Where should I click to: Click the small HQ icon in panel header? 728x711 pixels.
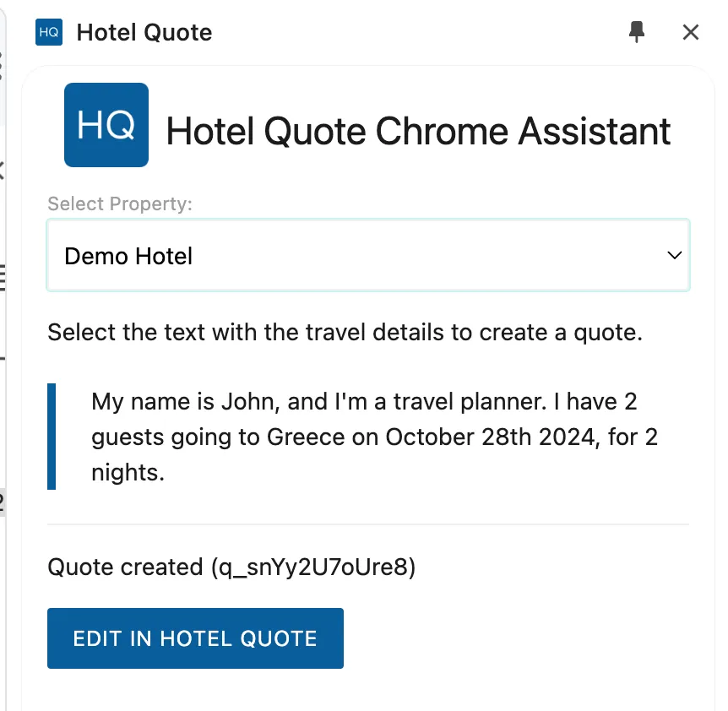pos(49,33)
